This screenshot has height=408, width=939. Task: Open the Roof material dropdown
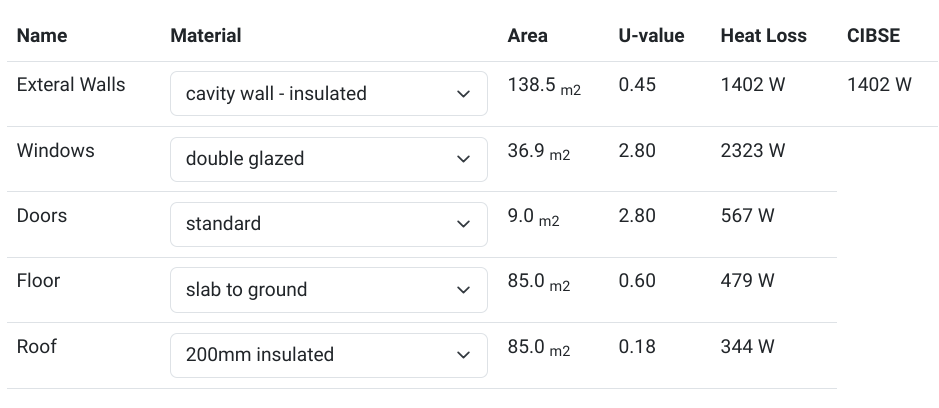click(x=328, y=355)
